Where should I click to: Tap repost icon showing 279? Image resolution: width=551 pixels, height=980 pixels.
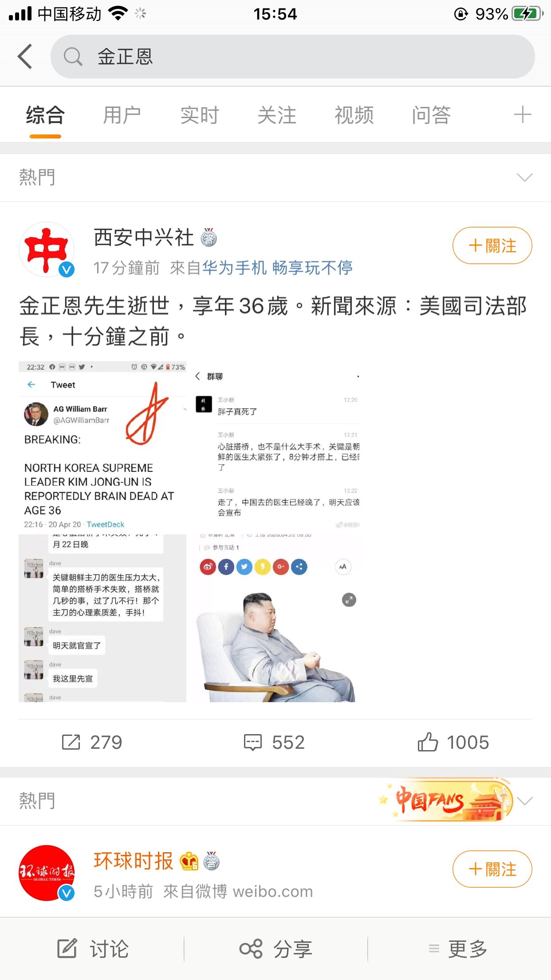click(x=71, y=742)
